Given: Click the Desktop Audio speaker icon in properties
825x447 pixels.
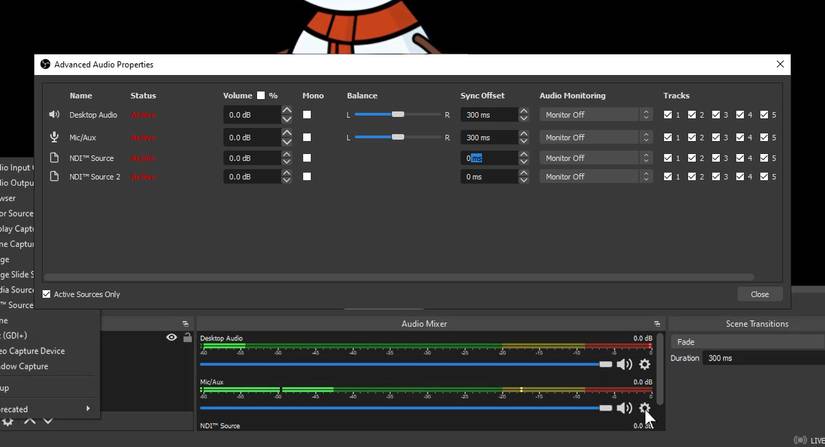Looking at the screenshot, I should point(54,115).
